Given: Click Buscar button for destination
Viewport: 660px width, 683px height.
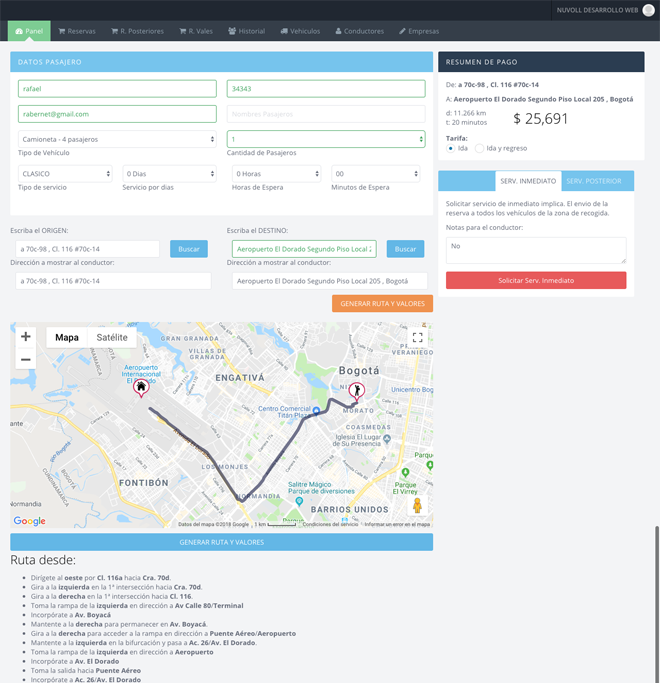Looking at the screenshot, I should click(405, 249).
